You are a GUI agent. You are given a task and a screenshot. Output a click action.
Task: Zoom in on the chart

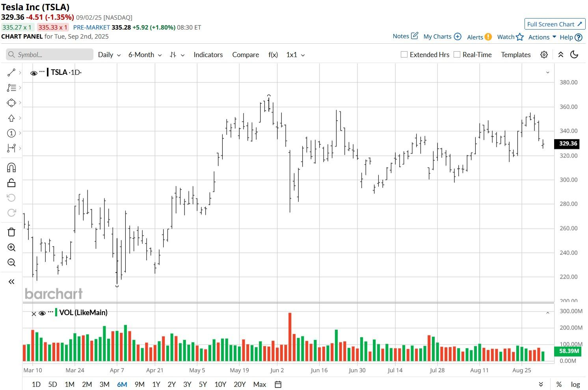[11, 247]
